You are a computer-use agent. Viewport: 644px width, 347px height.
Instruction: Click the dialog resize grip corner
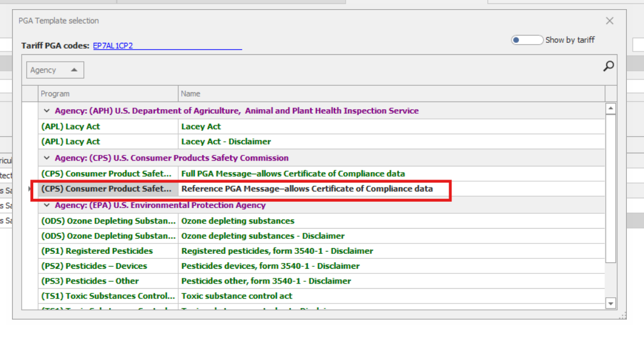pyautogui.click(x=623, y=316)
